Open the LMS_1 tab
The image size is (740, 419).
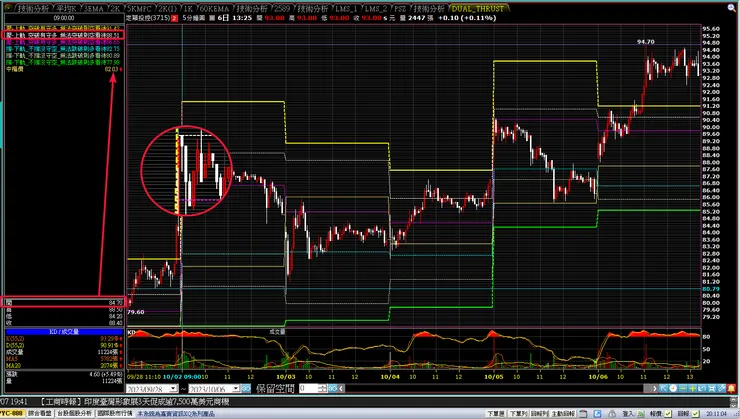coord(346,8)
